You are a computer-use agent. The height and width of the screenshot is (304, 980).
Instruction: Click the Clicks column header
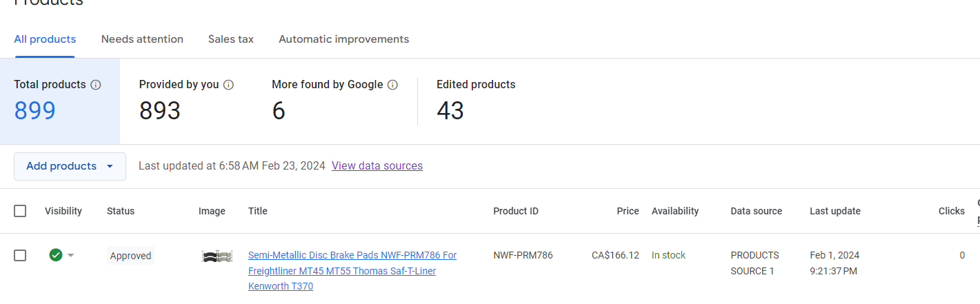(951, 211)
